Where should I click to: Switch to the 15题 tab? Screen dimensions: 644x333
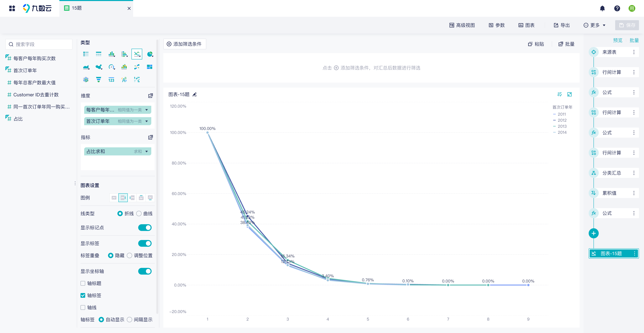pos(96,8)
